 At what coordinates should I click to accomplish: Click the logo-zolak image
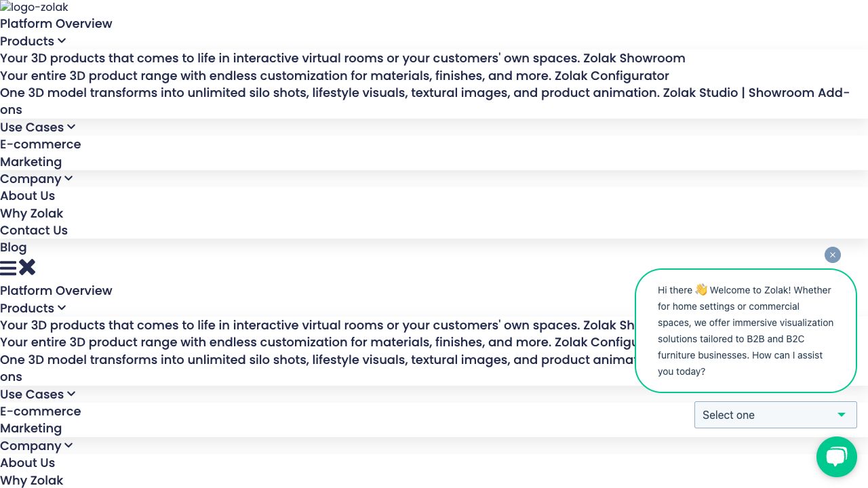pos(34,7)
